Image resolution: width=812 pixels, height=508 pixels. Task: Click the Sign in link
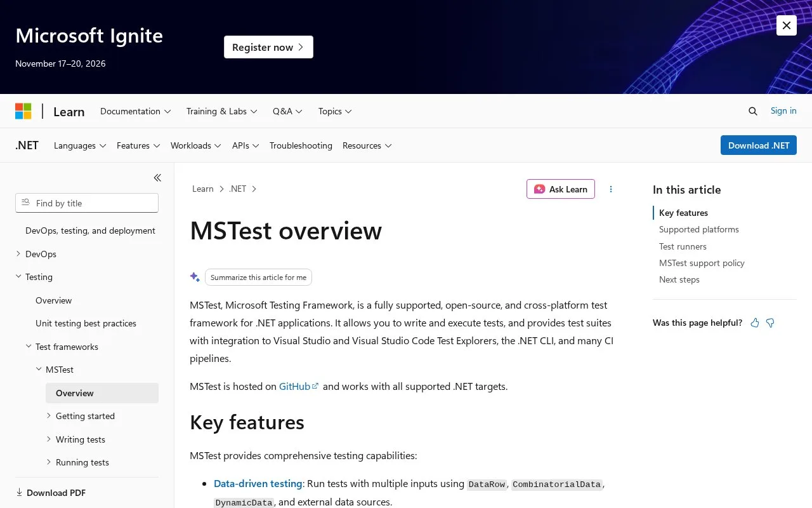tap(783, 110)
